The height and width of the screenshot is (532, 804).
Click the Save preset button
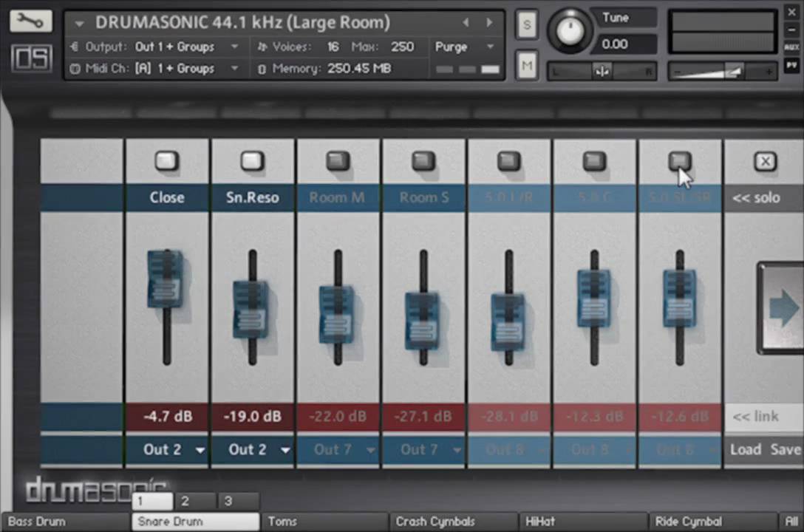pyautogui.click(x=786, y=450)
